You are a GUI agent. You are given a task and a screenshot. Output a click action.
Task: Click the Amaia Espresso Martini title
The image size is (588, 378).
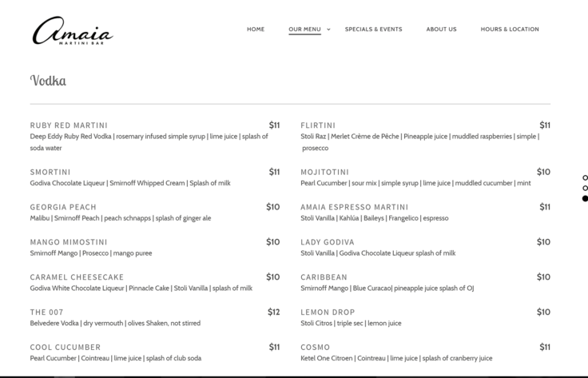[354, 207]
